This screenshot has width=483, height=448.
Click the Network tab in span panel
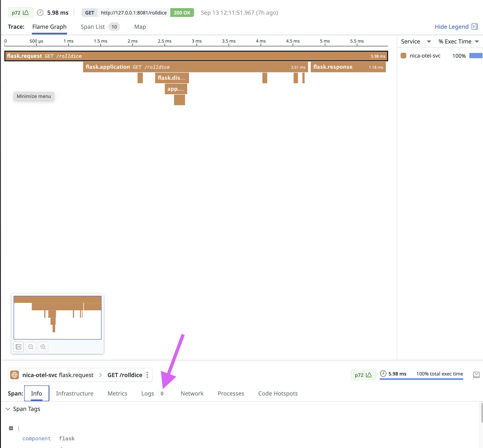pyautogui.click(x=192, y=393)
